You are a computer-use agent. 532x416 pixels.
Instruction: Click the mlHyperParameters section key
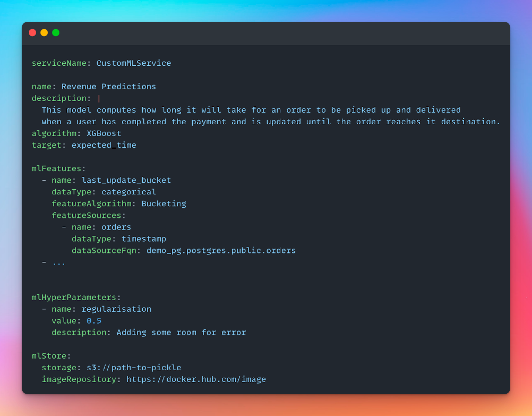point(74,297)
